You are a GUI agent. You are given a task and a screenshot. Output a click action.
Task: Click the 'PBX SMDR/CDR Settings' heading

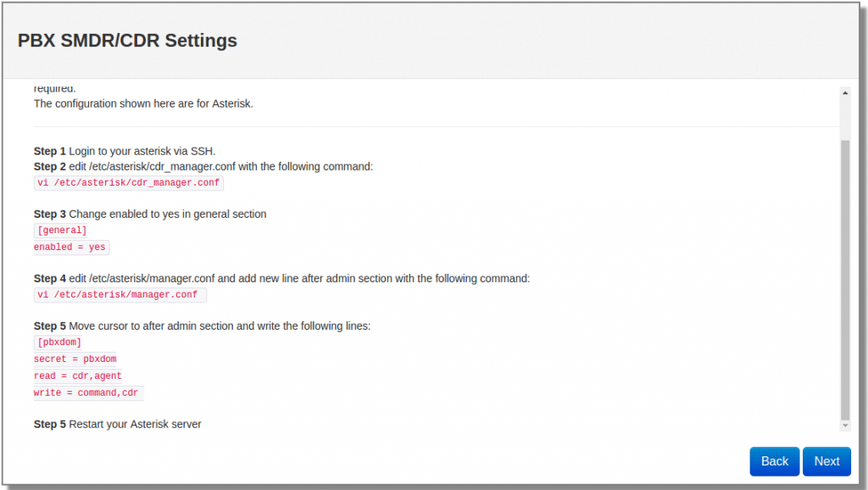pos(127,41)
